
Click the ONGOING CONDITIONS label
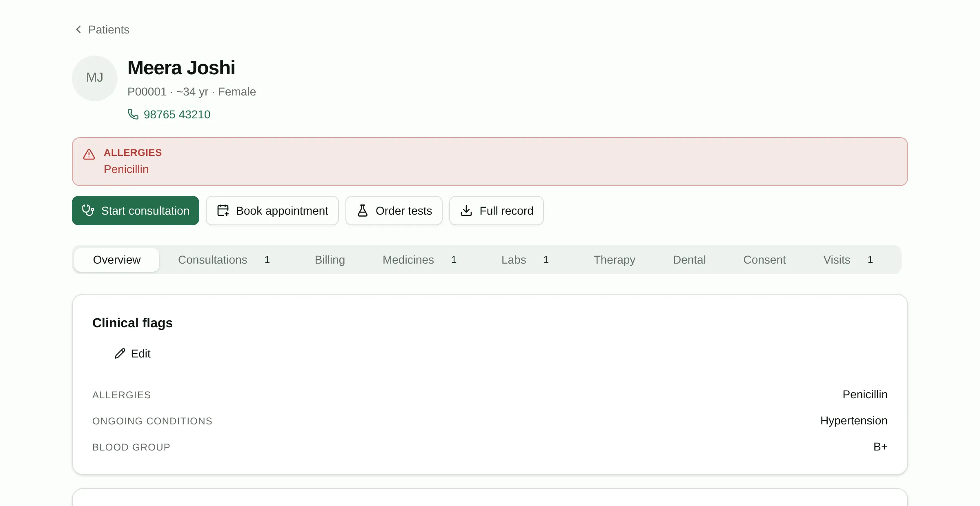[152, 421]
